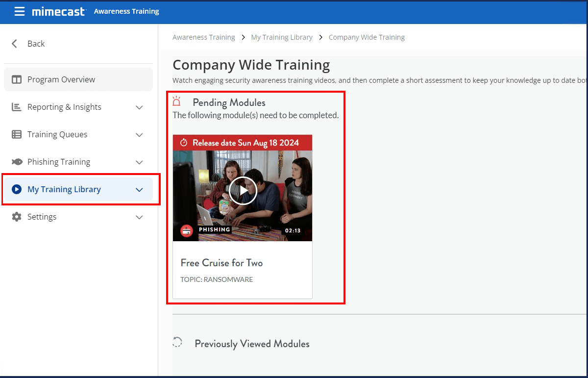Expand the Reporting & Insights chevron
The height and width of the screenshot is (378, 588).
[139, 107]
